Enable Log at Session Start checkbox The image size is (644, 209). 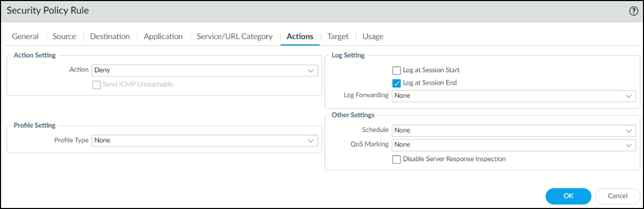397,70
